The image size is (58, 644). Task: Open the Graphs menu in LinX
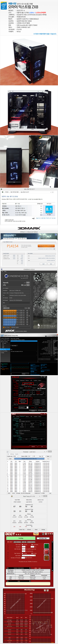(x=17, y=454)
